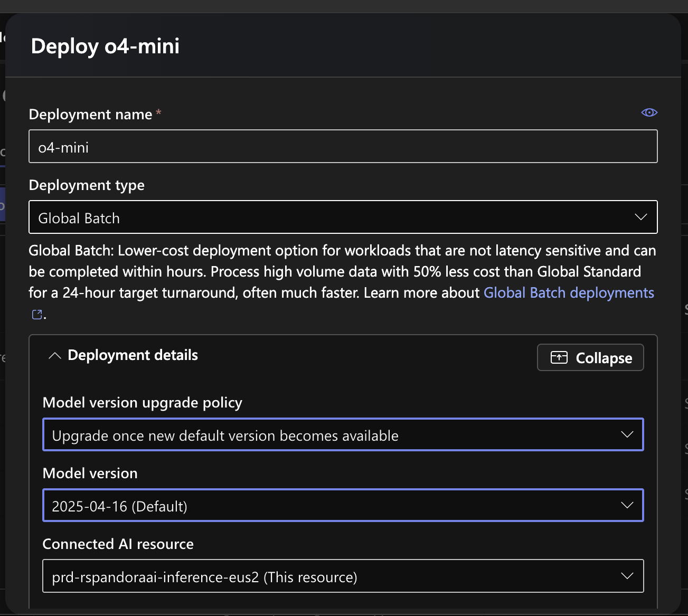Open the Connected AI resource dropdown
Viewport: 688px width, 616px height.
(x=343, y=576)
